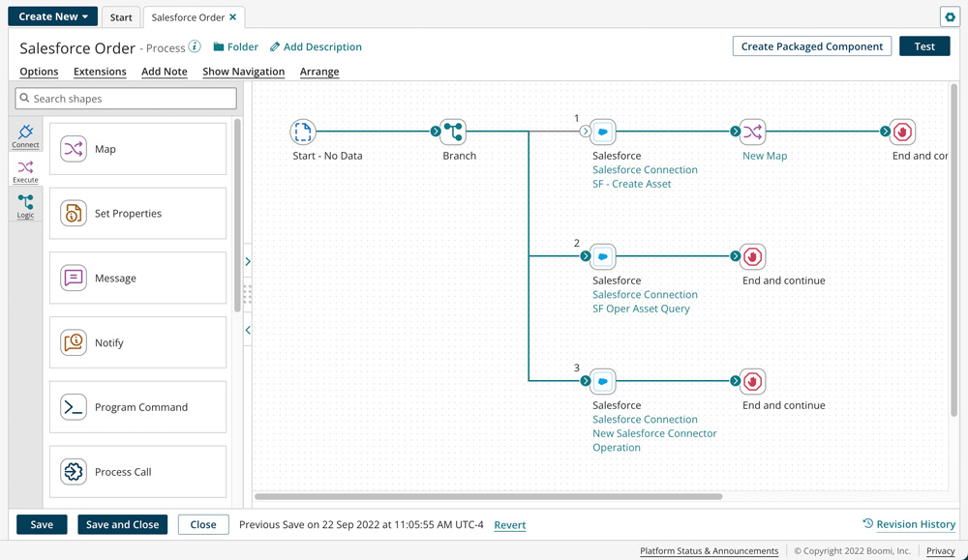Viewport: 968px width, 560px height.
Task: Click the branch 3 path arrow
Action: [x=585, y=381]
